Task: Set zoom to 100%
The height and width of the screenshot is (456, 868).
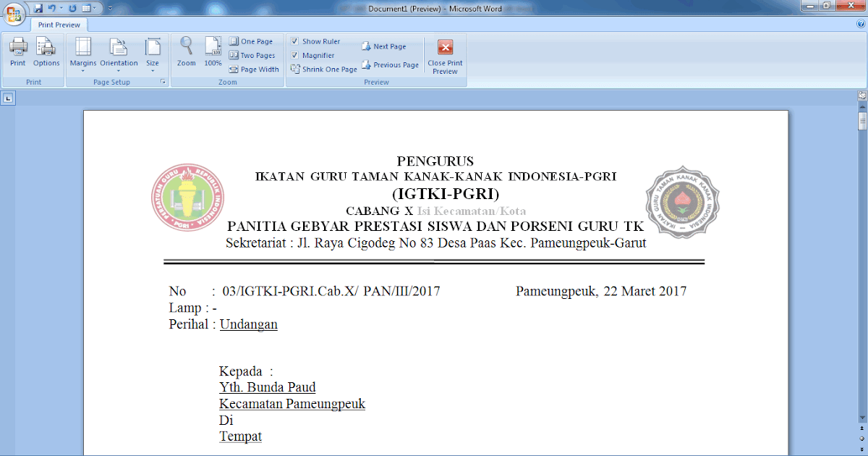Action: (x=213, y=53)
